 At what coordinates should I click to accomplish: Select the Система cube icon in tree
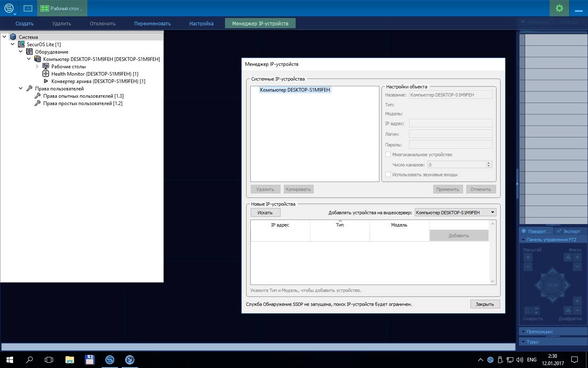[13, 37]
